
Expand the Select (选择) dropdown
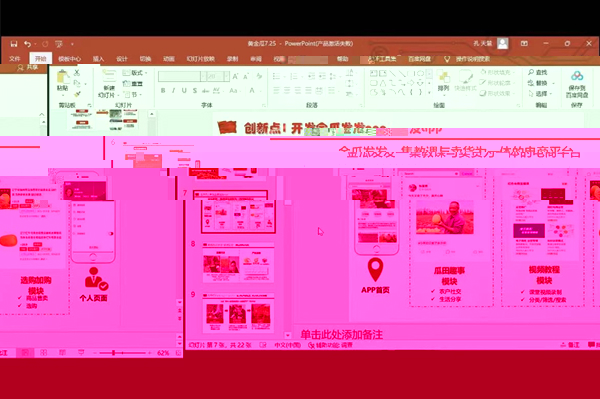541,93
